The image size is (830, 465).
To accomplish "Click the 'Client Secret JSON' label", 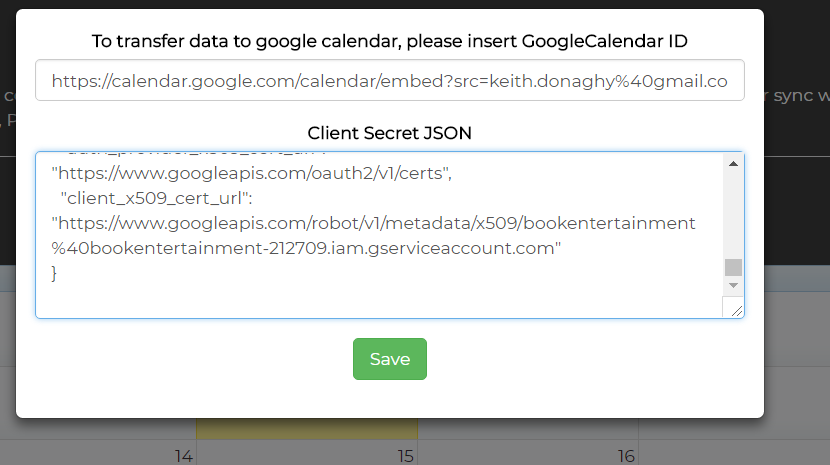I will (x=390, y=133).
